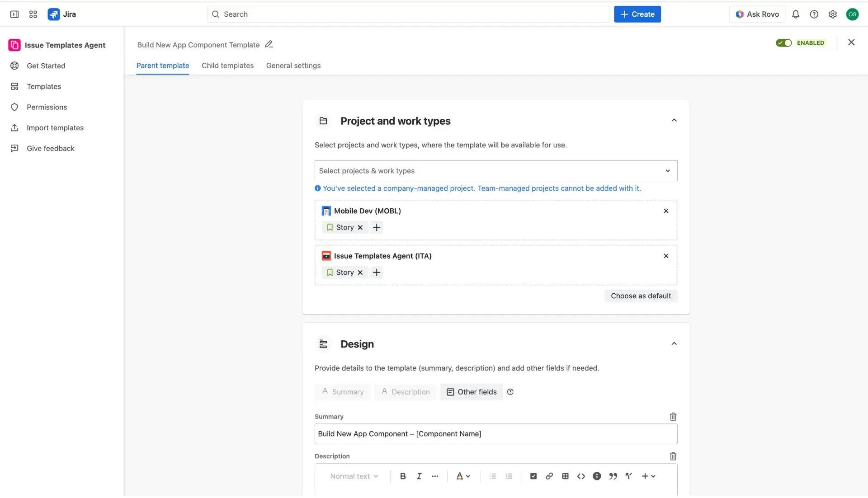Viewport: 868px width, 498px height.
Task: Add a quote block from the toolbar
Action: pyautogui.click(x=613, y=476)
